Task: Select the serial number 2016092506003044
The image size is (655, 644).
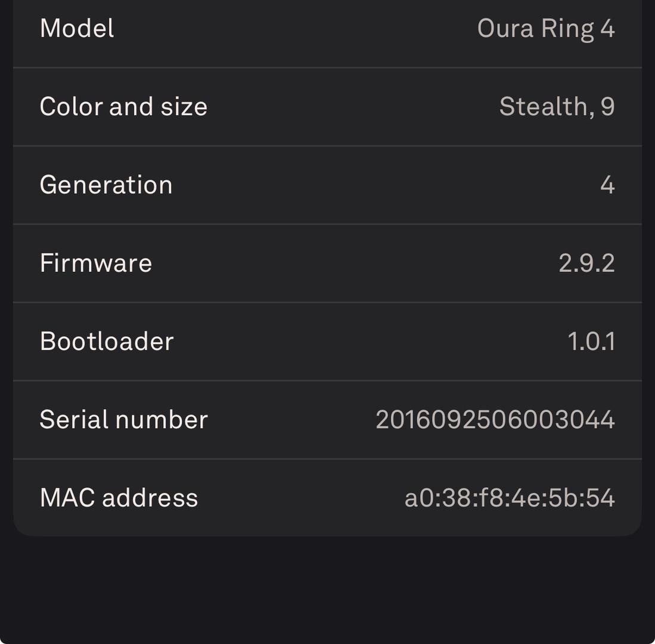Action: 495,419
